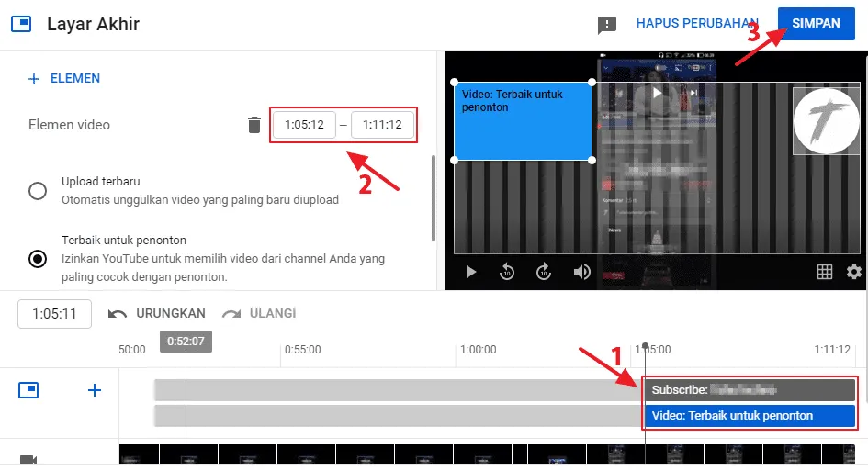This screenshot has width=868, height=471.
Task: Click the Elemen video label
Action: (x=69, y=125)
